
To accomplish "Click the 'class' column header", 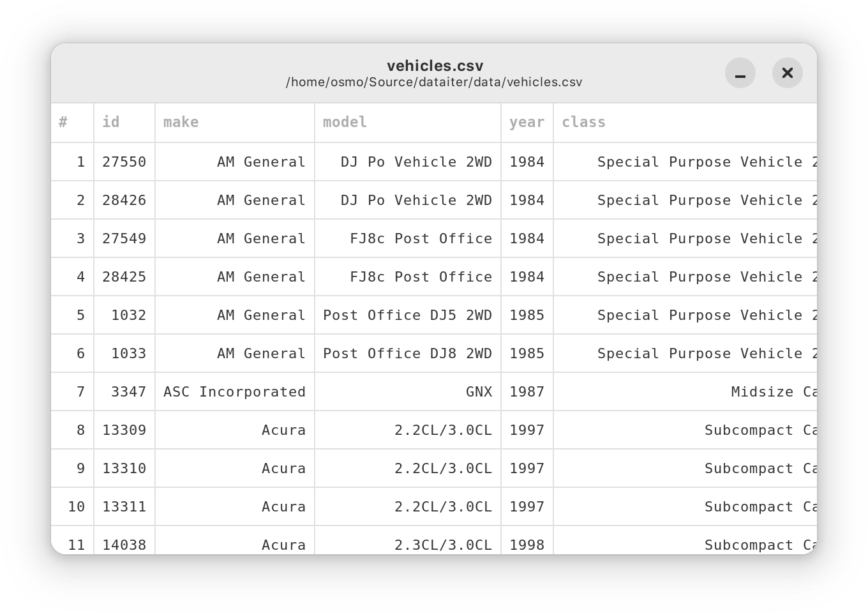I will click(683, 122).
